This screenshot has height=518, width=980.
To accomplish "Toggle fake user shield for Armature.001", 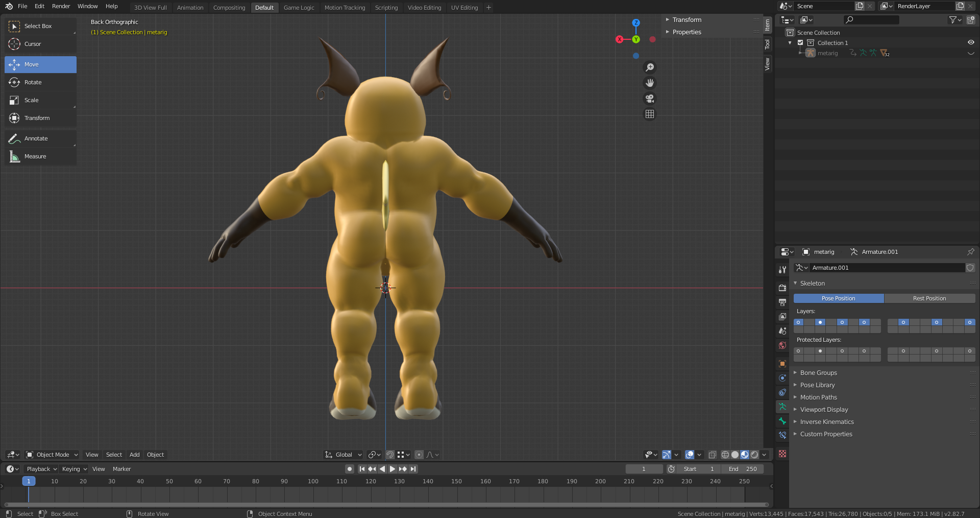I will (970, 268).
